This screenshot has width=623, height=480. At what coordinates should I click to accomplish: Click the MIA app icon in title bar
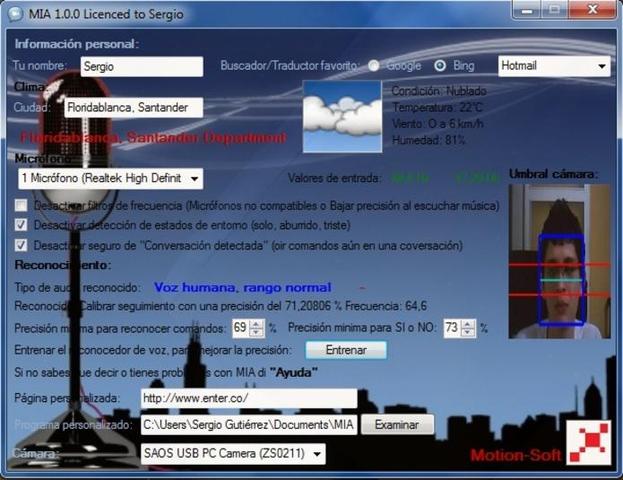coord(15,14)
